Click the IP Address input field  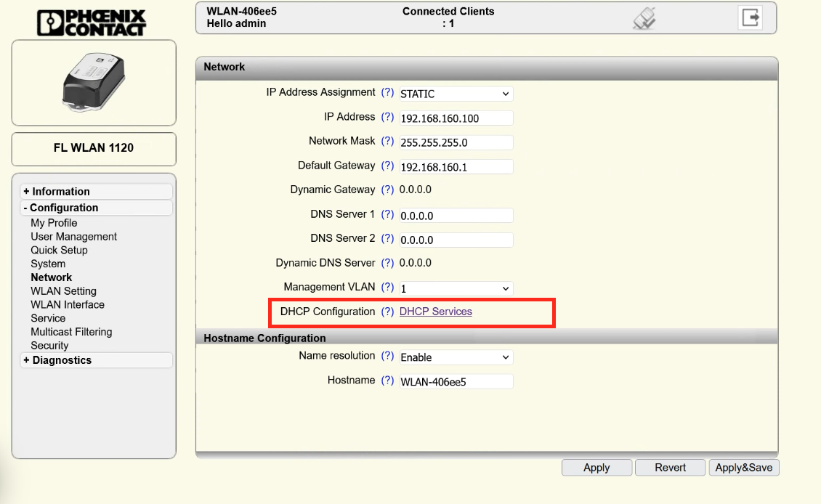[456, 118]
